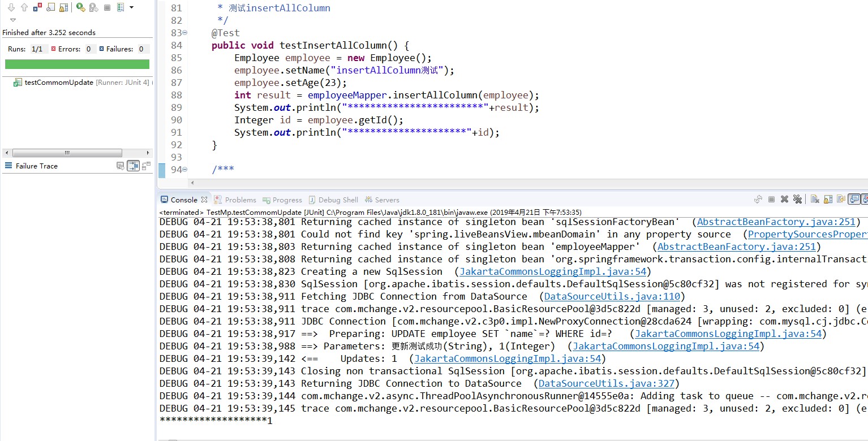
Task: Run the next failed test
Action: (12, 8)
